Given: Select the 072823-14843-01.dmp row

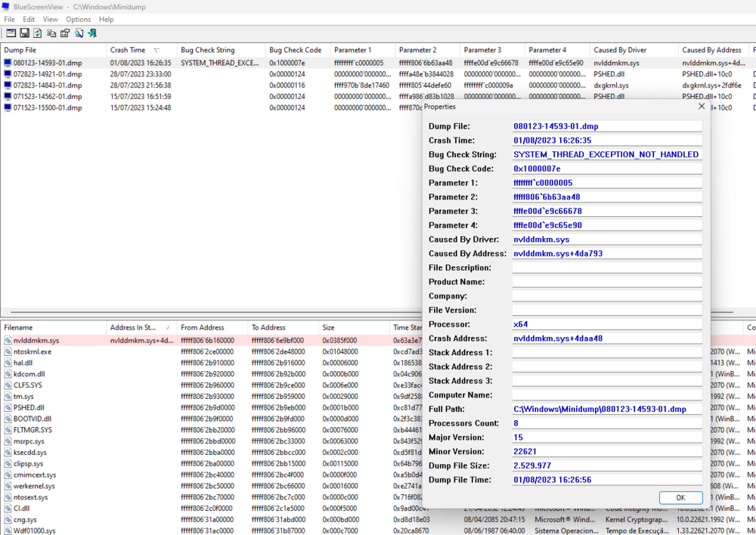Looking at the screenshot, I should tap(47, 85).
